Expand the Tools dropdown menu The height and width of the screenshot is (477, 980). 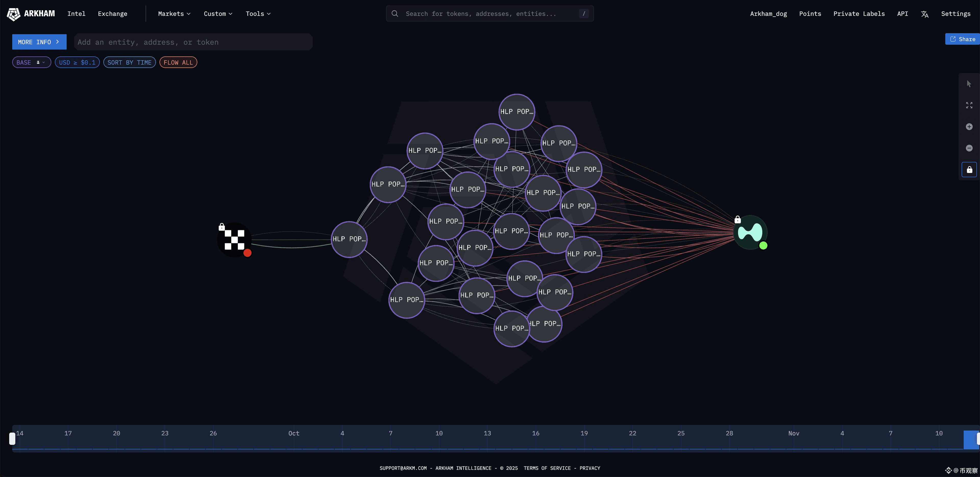tap(258, 14)
